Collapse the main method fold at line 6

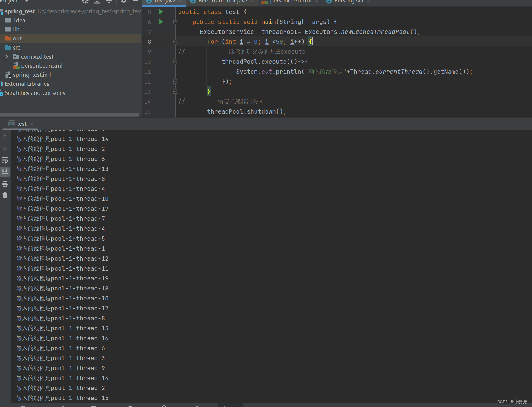click(x=175, y=22)
